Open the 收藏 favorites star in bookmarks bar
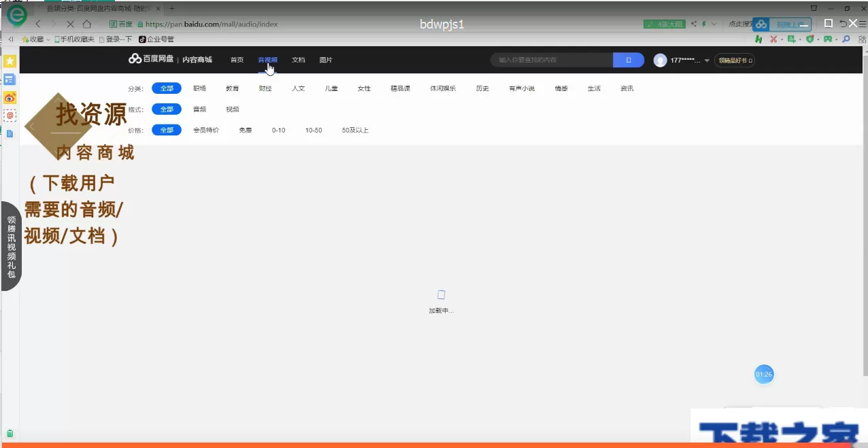The width and height of the screenshot is (868, 448). [x=25, y=39]
